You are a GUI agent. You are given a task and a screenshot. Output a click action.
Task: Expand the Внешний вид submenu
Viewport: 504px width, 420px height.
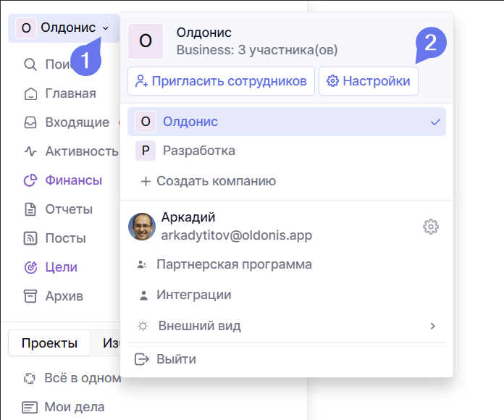pos(286,326)
